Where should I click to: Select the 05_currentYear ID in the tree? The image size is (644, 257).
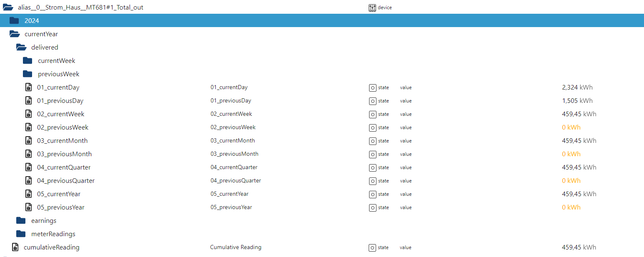(59, 194)
